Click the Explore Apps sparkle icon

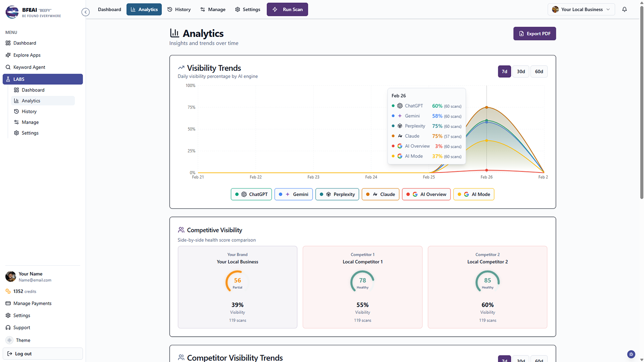[8, 55]
